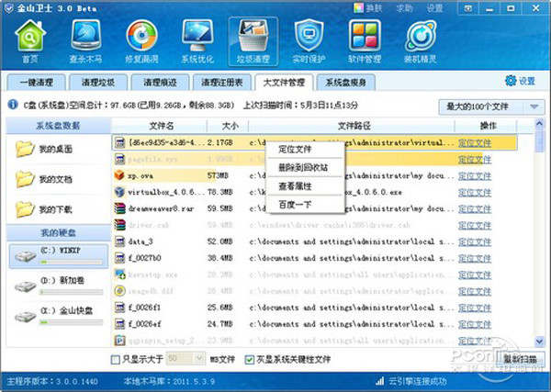This screenshot has width=551, height=392.
Task: Choose 删除到回收站 in the context menu
Action: [305, 168]
